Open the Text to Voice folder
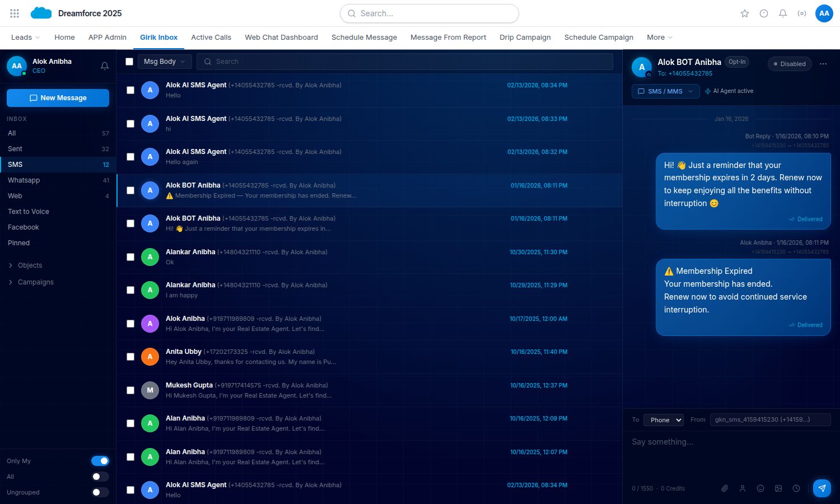Image resolution: width=840 pixels, height=504 pixels. (x=58, y=212)
